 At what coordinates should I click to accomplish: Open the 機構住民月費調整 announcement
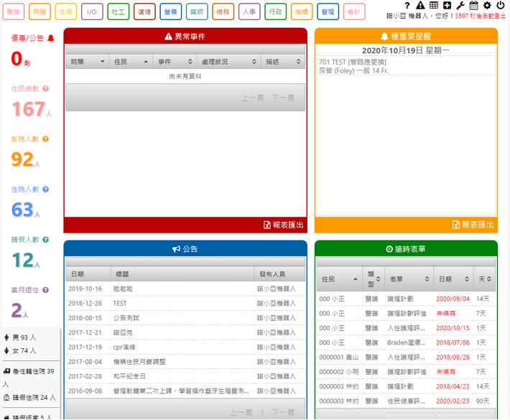pos(185,362)
